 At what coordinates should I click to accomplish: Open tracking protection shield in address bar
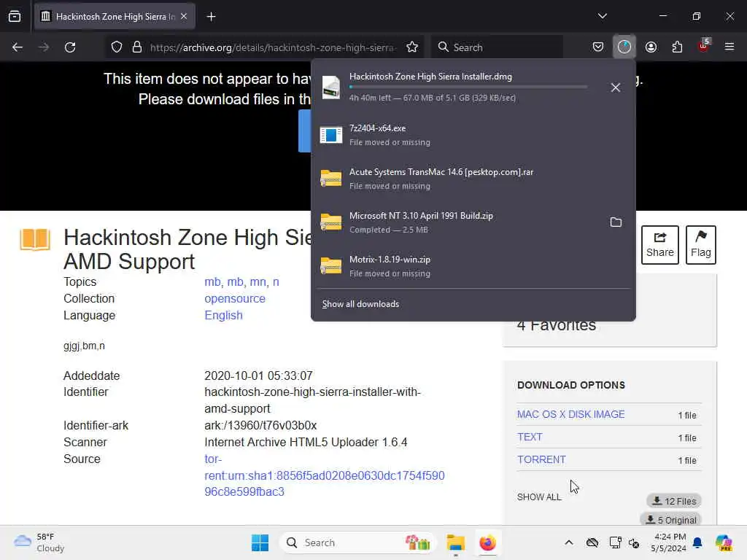coord(117,47)
